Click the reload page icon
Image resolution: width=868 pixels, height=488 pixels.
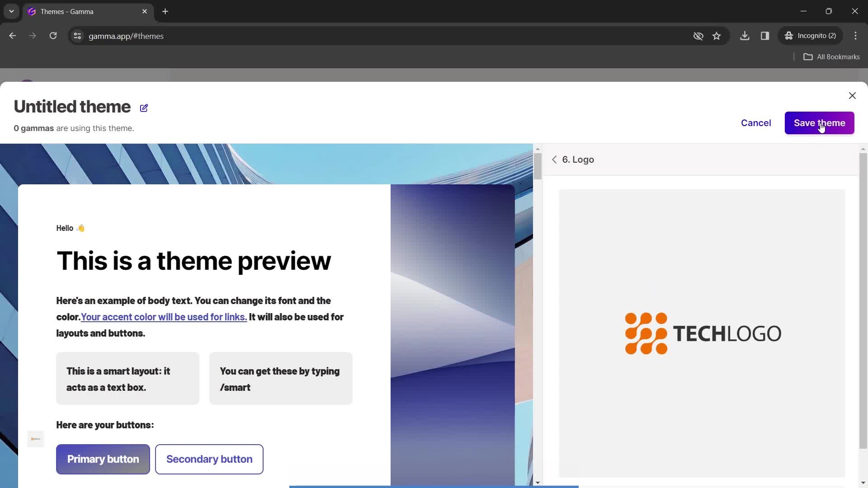[54, 36]
